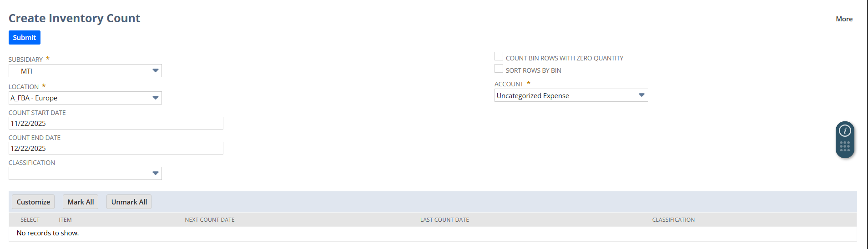Focus the Count Start Date field
Viewport: 868px width, 249px height.
click(116, 124)
